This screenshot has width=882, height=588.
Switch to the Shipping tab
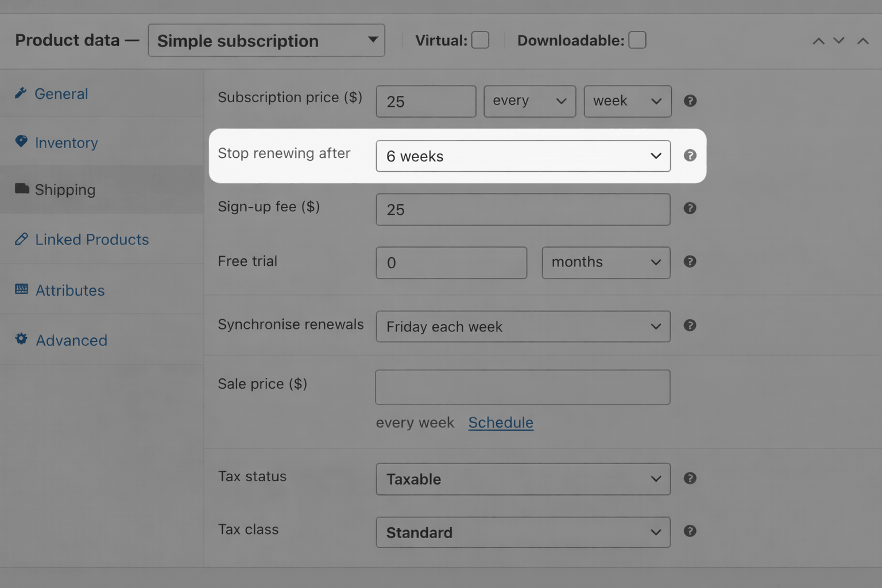65,189
